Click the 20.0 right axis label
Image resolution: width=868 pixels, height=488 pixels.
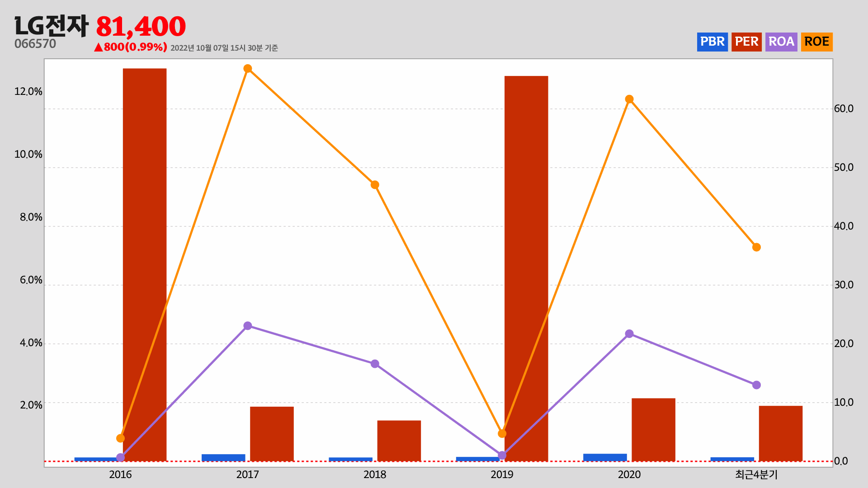pos(844,343)
